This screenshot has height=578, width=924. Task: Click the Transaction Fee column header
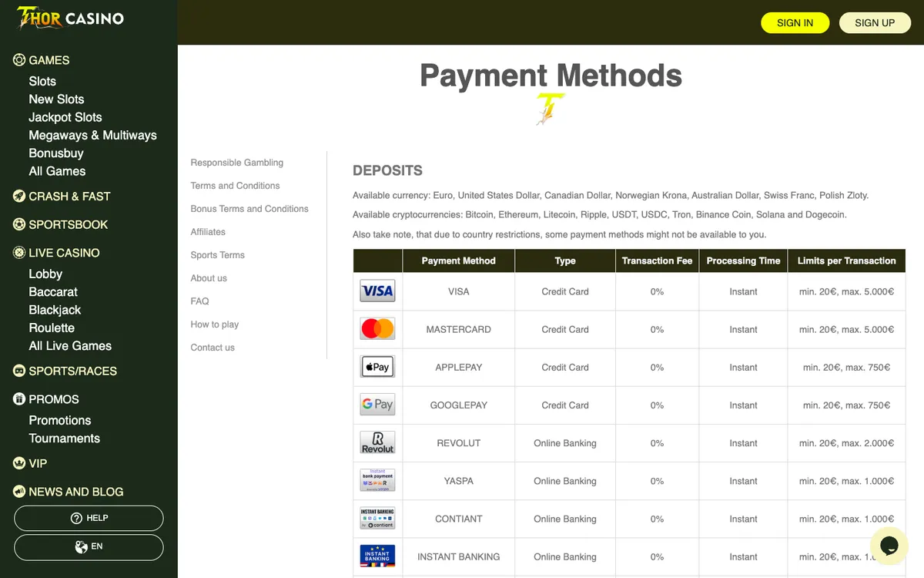coord(657,260)
